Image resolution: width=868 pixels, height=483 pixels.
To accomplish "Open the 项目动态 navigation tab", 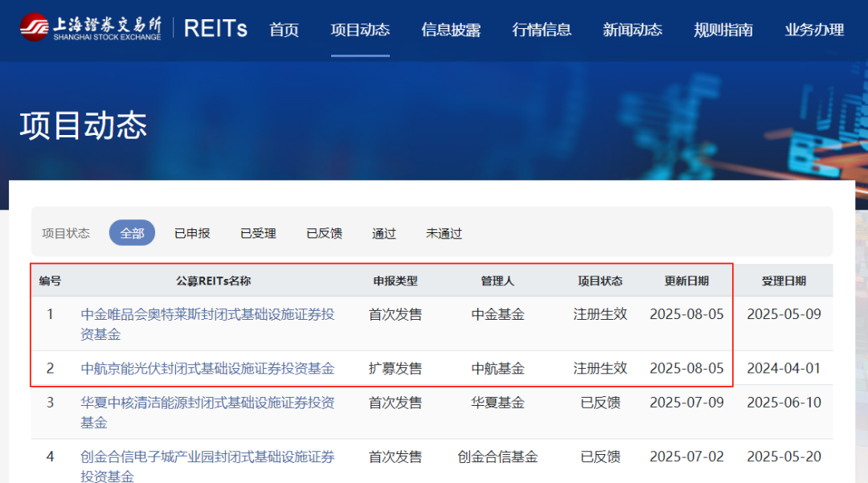I will (x=360, y=29).
